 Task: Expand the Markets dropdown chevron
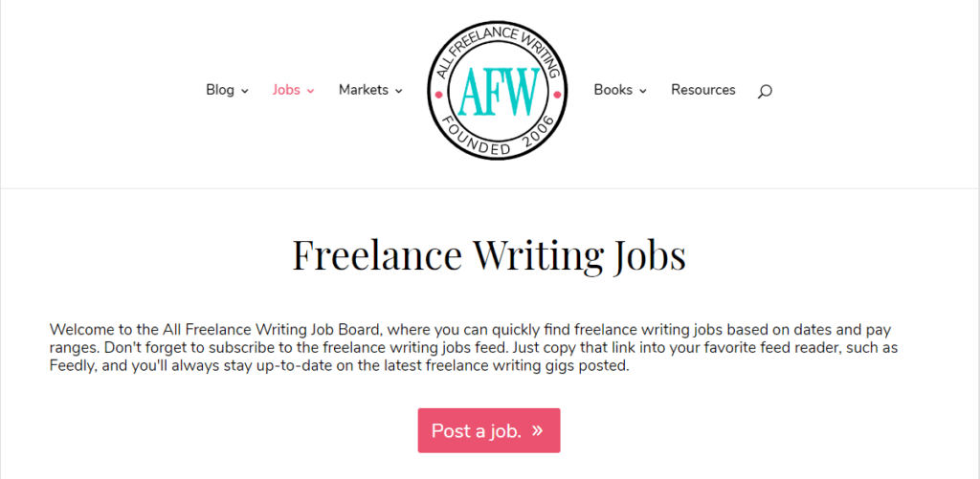coord(399,91)
